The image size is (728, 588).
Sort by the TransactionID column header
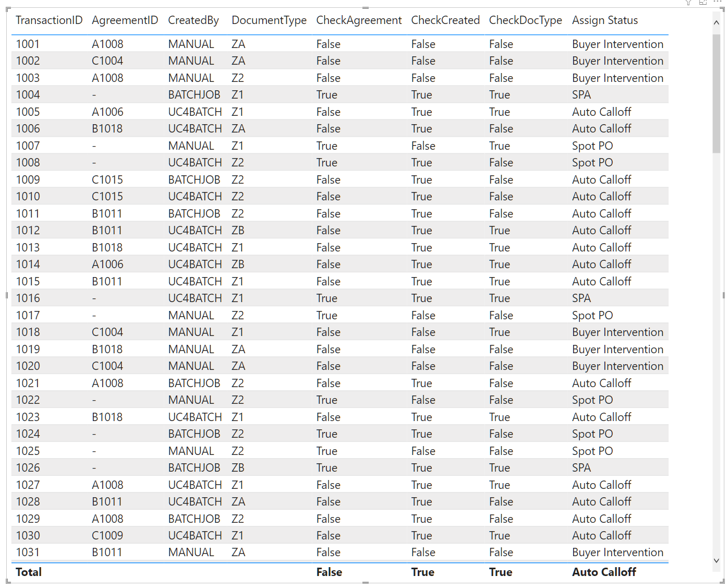[x=49, y=20]
